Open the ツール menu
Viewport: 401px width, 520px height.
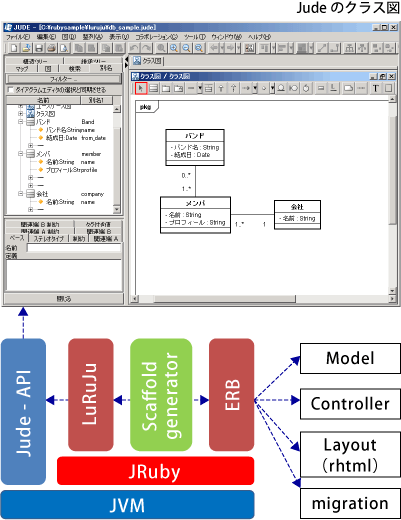[x=195, y=37]
